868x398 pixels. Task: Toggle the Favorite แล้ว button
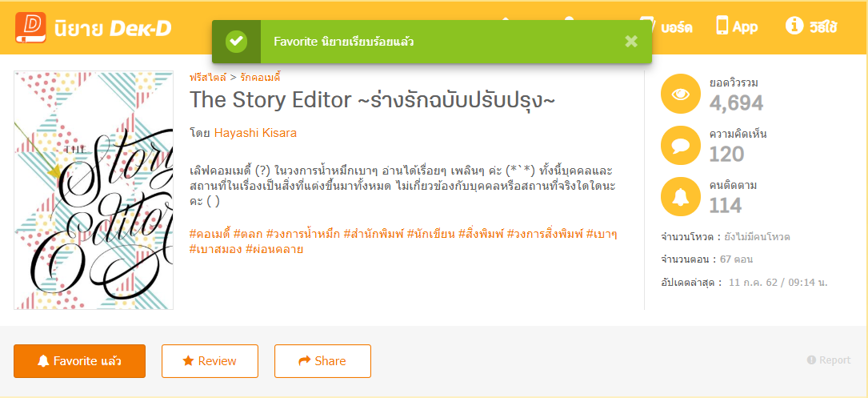(x=79, y=361)
